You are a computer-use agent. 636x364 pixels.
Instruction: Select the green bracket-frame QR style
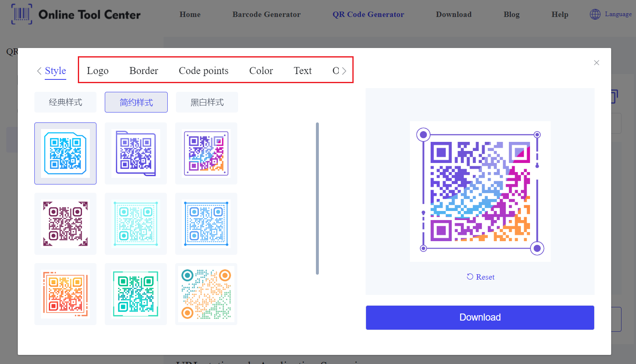click(x=136, y=294)
